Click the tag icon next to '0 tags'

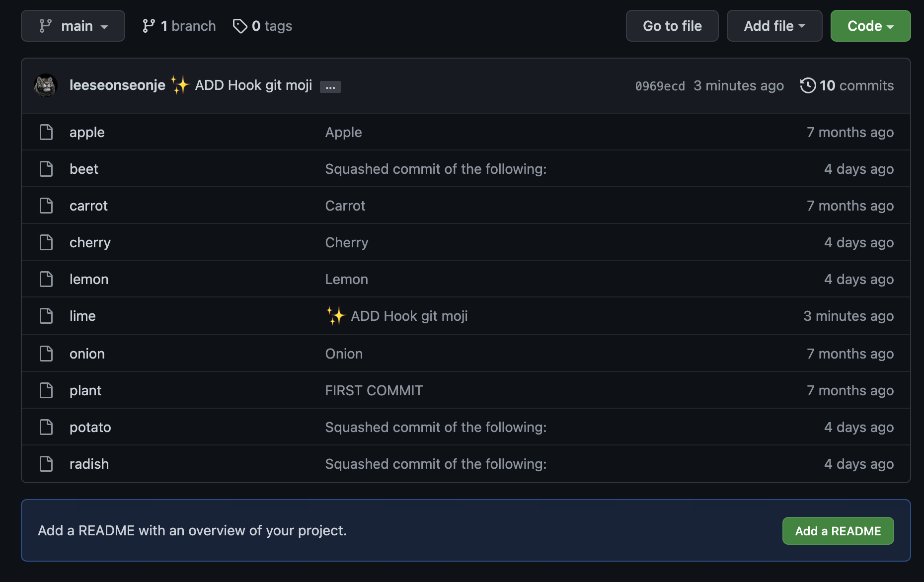240,26
